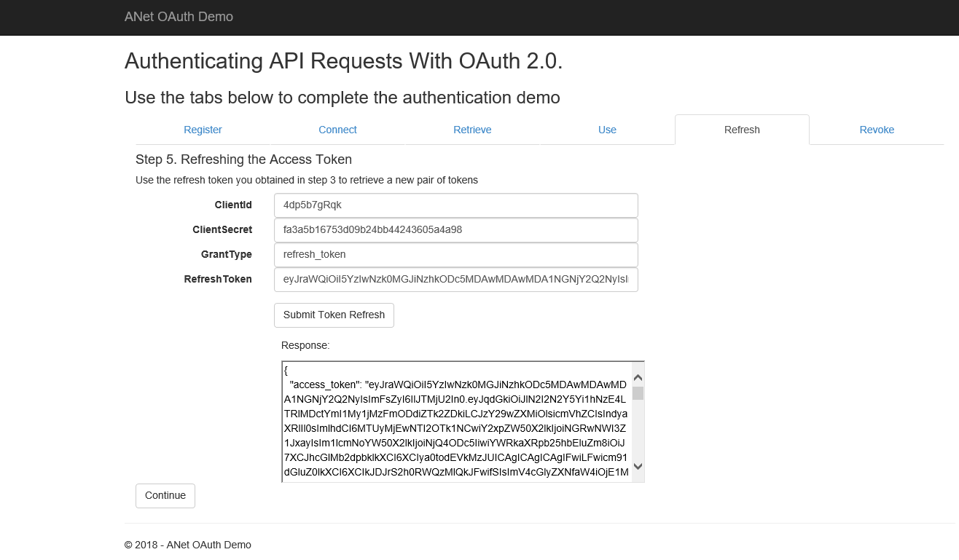The width and height of the screenshot is (959, 560).
Task: Select the Use tab
Action: tap(607, 130)
